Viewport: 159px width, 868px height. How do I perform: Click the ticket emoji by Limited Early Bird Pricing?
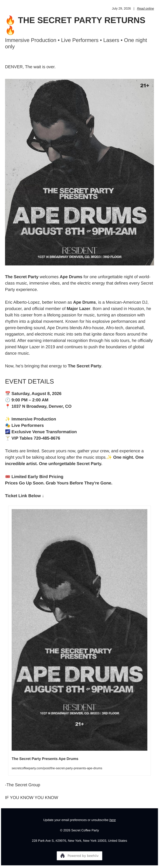pos(8,476)
